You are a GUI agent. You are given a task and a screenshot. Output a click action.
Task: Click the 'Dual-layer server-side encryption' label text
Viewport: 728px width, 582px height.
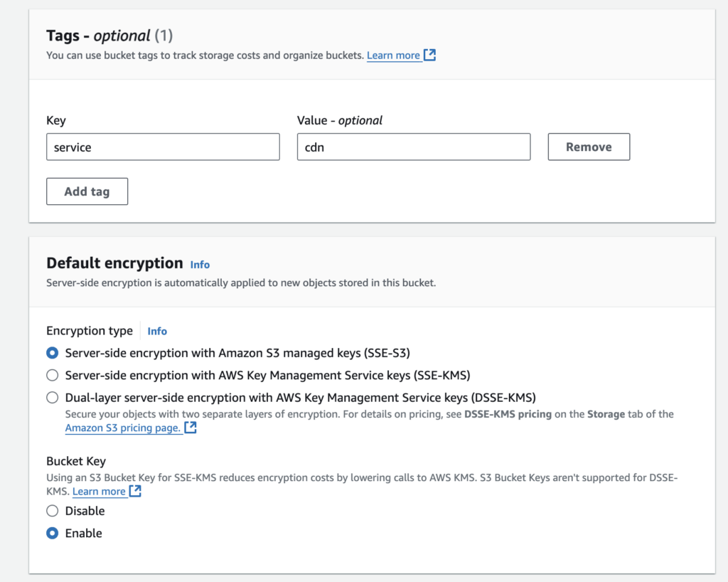300,397
